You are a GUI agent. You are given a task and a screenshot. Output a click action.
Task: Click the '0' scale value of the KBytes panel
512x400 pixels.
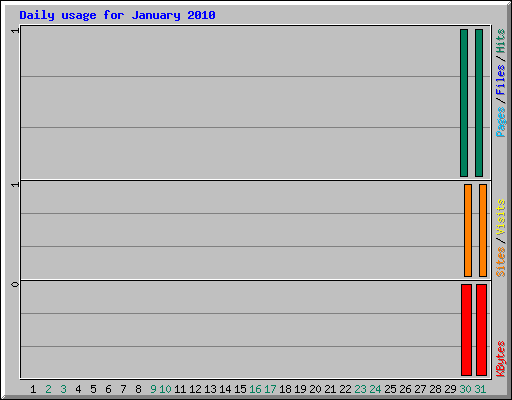(x=15, y=284)
